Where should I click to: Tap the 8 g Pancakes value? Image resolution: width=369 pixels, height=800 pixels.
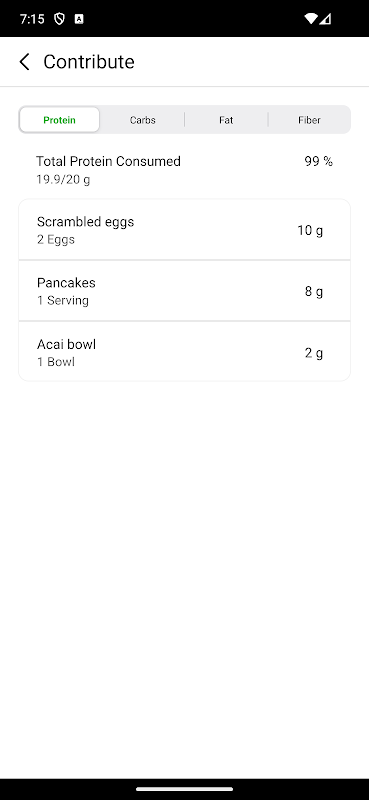coord(314,291)
